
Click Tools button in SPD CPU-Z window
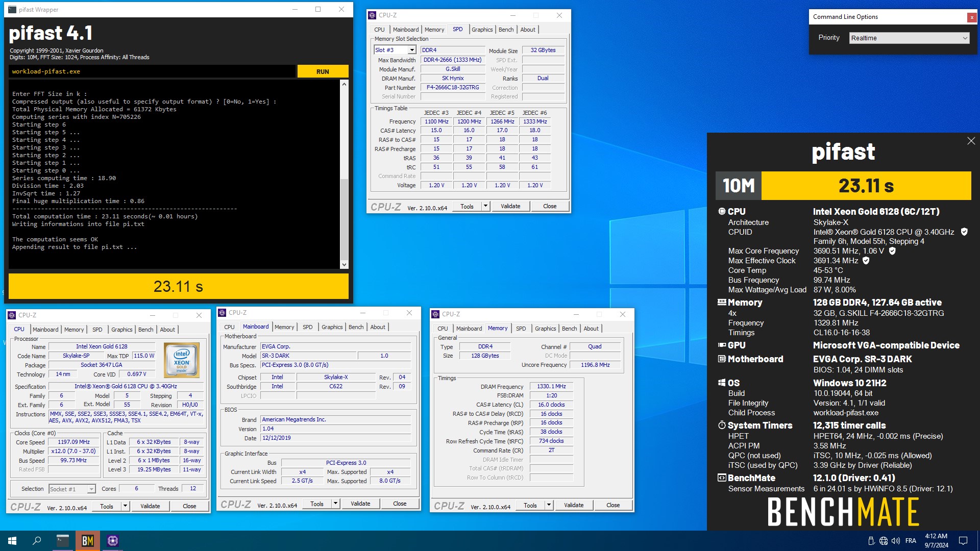coord(467,207)
